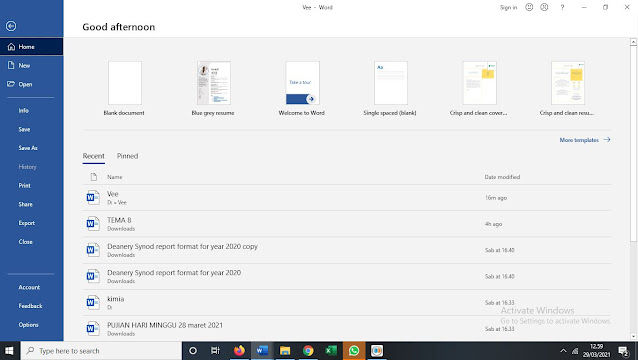The image size is (638, 360).
Task: Click Sign in at the top
Action: [508, 7]
